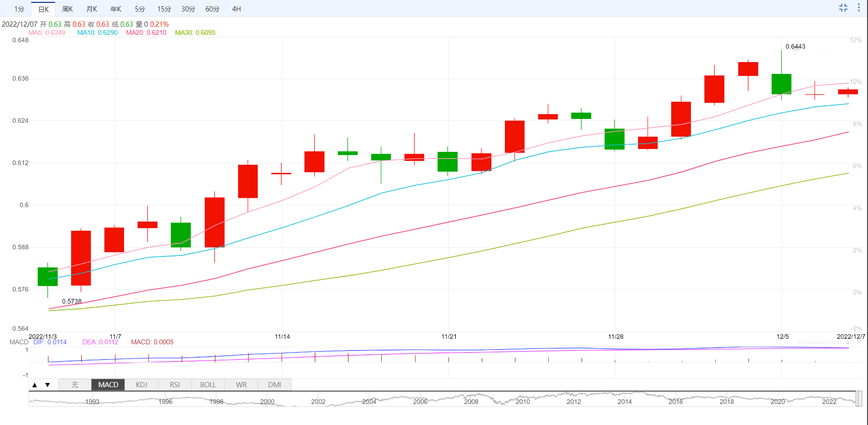This screenshot has width=868, height=425.
Task: Click the 0.648 price axis label
Action: coord(21,40)
